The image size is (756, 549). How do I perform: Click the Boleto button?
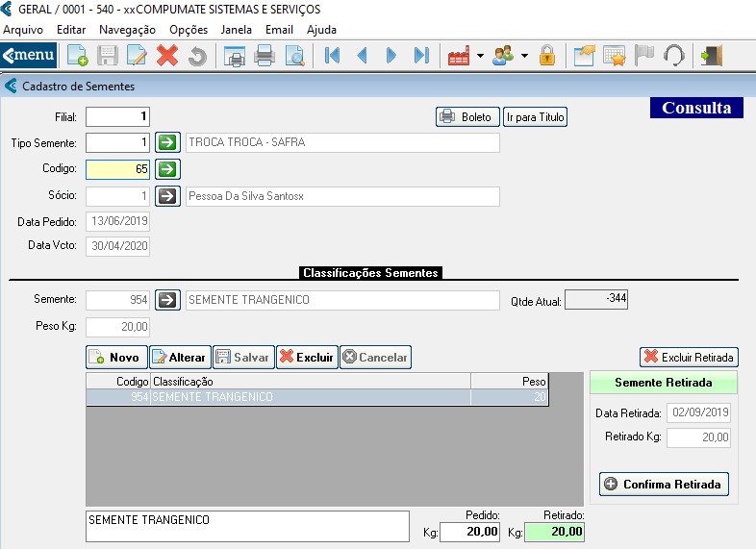pyautogui.click(x=466, y=117)
